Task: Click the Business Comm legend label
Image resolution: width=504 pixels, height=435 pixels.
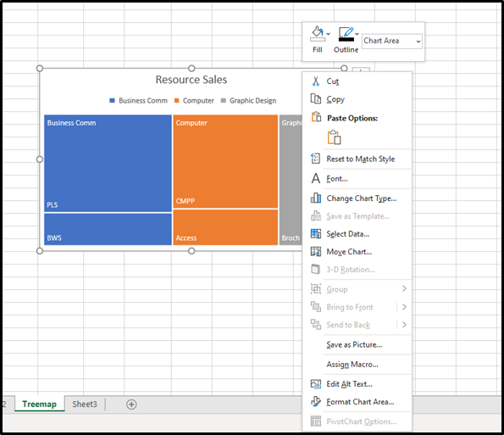Action: point(143,101)
